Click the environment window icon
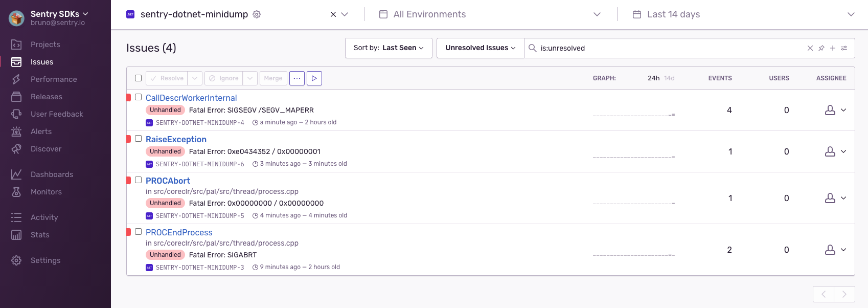The height and width of the screenshot is (308, 868). [383, 14]
